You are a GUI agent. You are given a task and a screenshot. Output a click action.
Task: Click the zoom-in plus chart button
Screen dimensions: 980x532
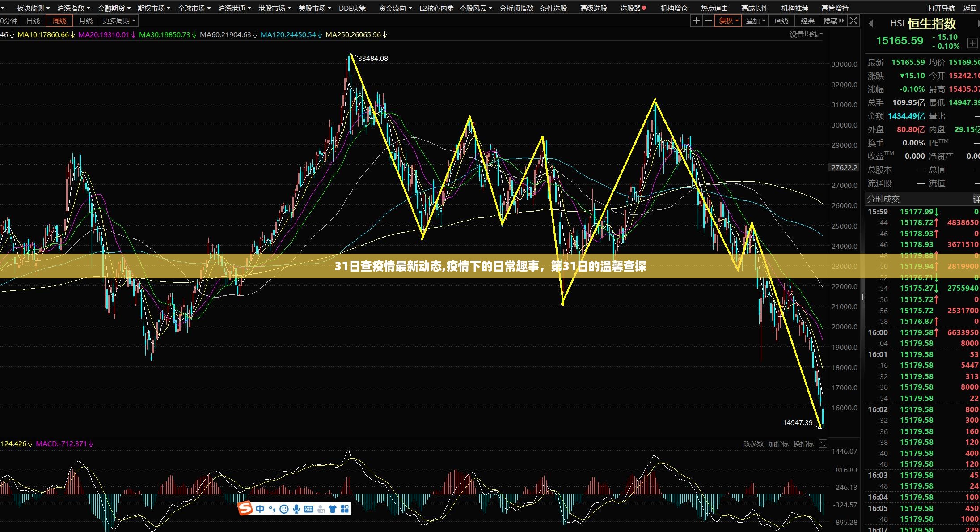[696, 21]
